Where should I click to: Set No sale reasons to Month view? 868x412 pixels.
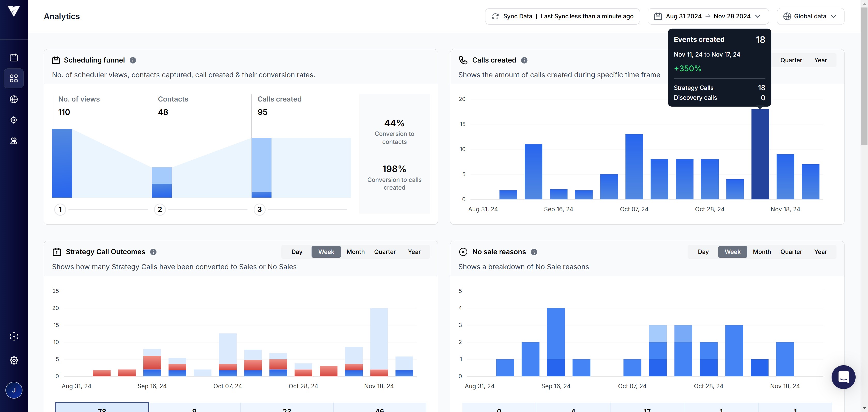(762, 252)
